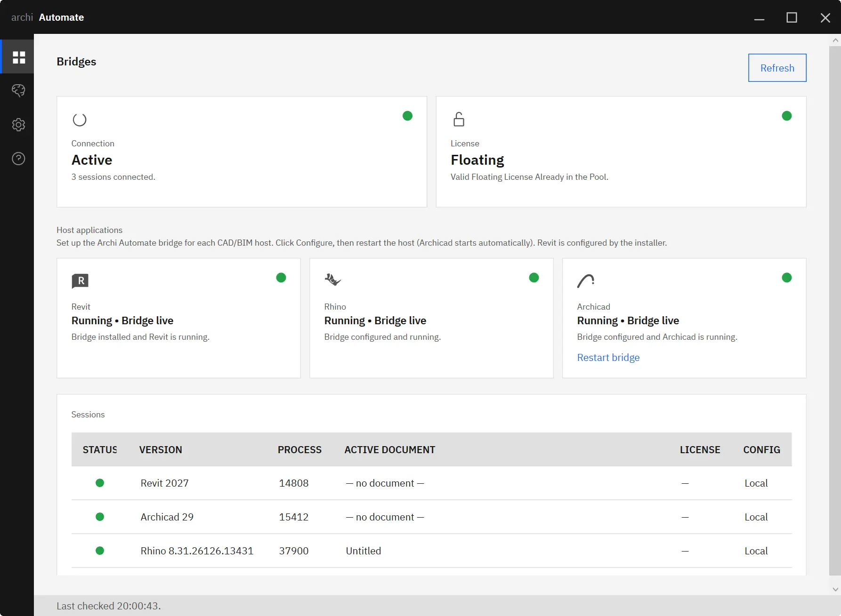Click the Connection spinner icon

tap(80, 120)
